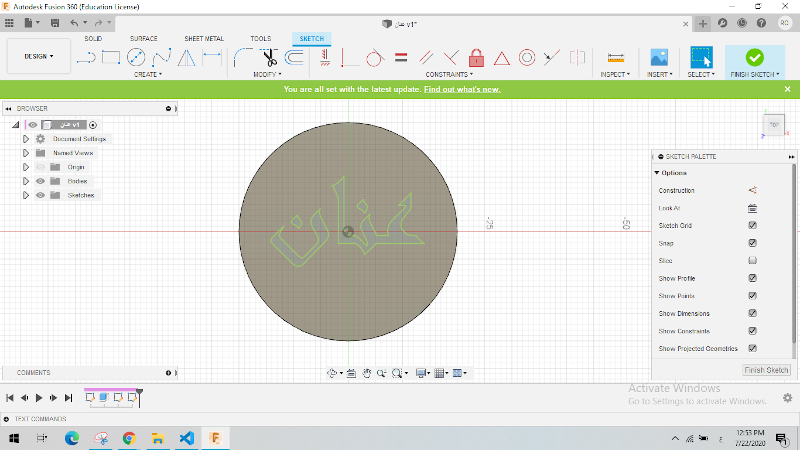Switch to the SOLID tab

click(93, 38)
